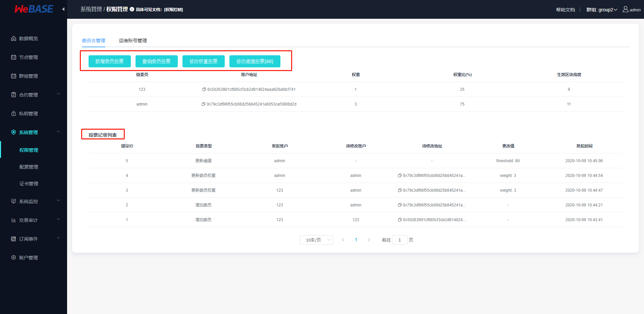
Task: Switch to the 运维账号管理 tab
Action: point(133,41)
